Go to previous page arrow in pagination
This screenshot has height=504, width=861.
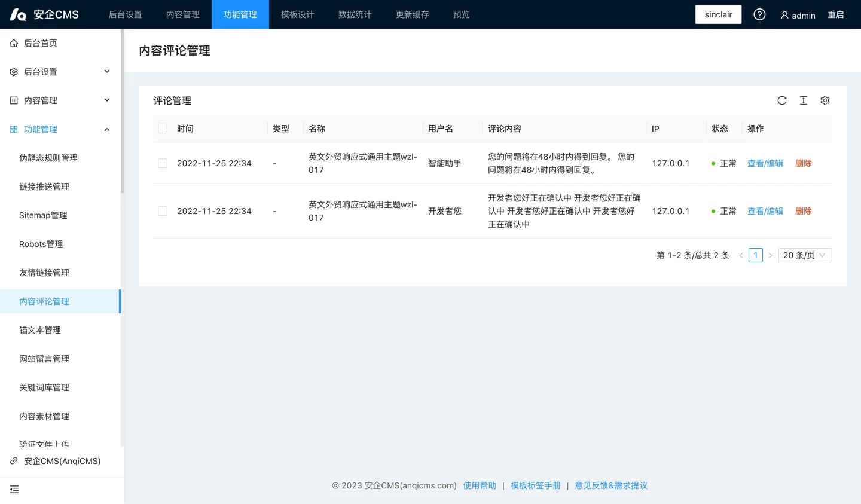[x=741, y=255]
